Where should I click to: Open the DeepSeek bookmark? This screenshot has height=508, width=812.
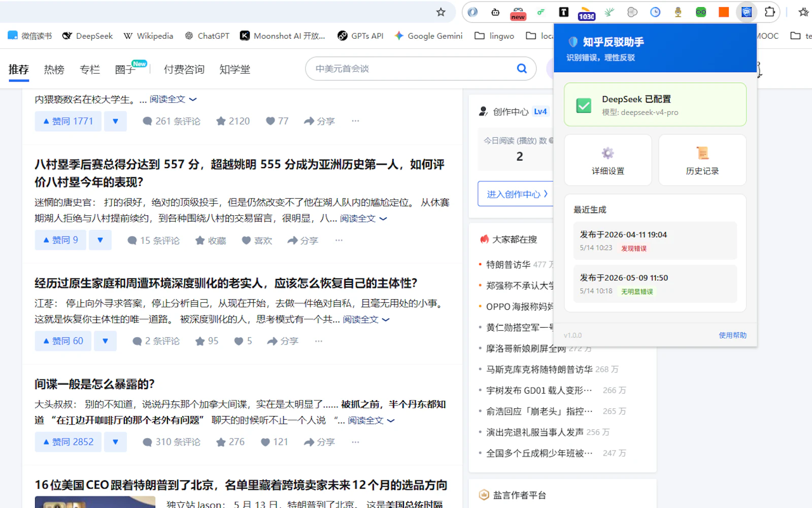[x=87, y=36]
